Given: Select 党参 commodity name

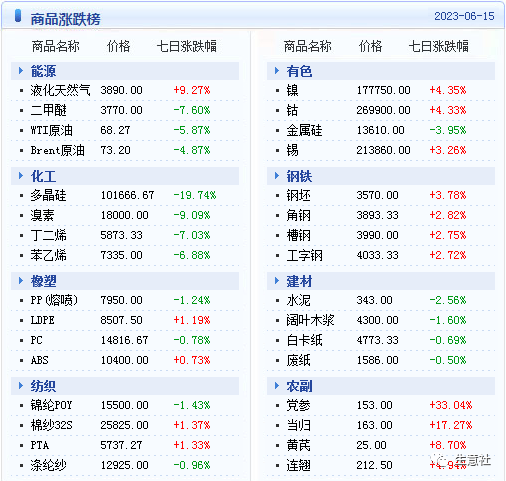Looking at the screenshot, I should [298, 405].
